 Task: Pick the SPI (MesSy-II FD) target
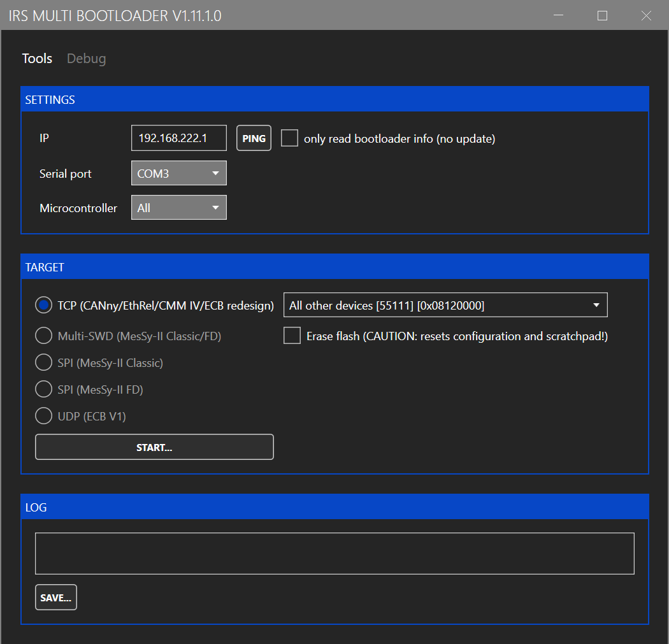tap(43, 389)
